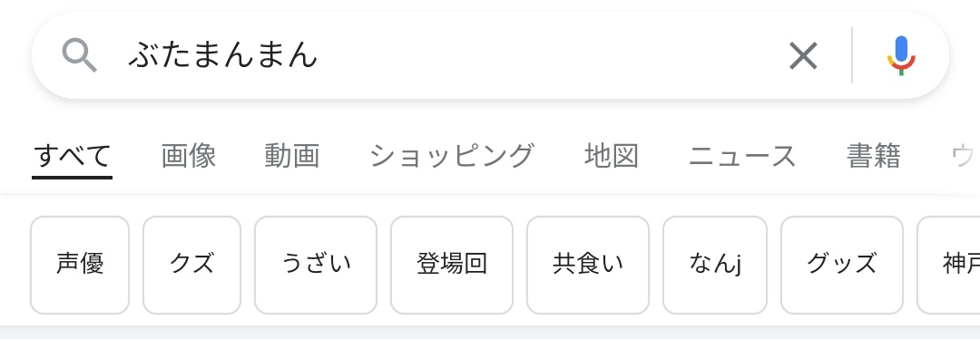Go to the ショッピング tab
The height and width of the screenshot is (339, 980).
click(x=452, y=156)
